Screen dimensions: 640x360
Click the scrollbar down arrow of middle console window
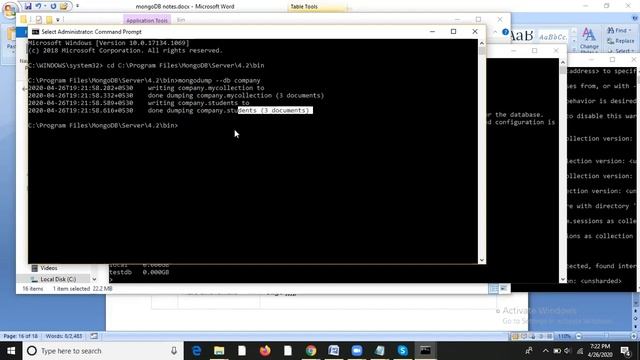563,280
